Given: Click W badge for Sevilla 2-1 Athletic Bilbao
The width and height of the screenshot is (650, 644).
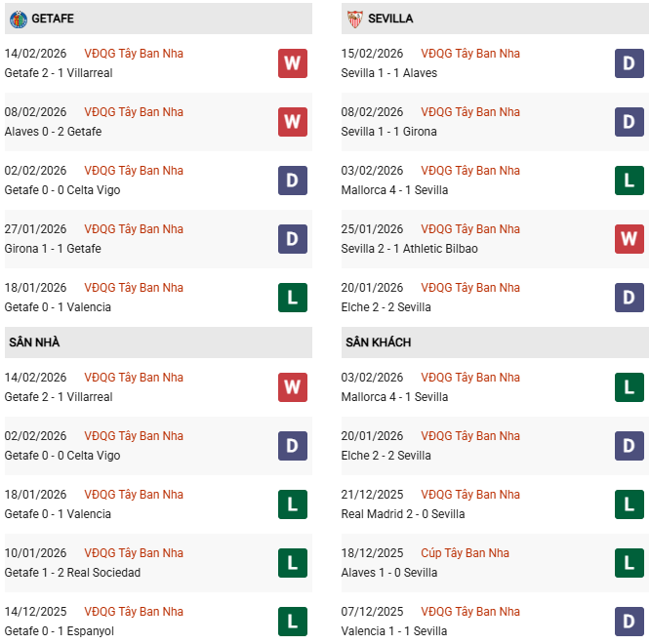Looking at the screenshot, I should 629,239.
